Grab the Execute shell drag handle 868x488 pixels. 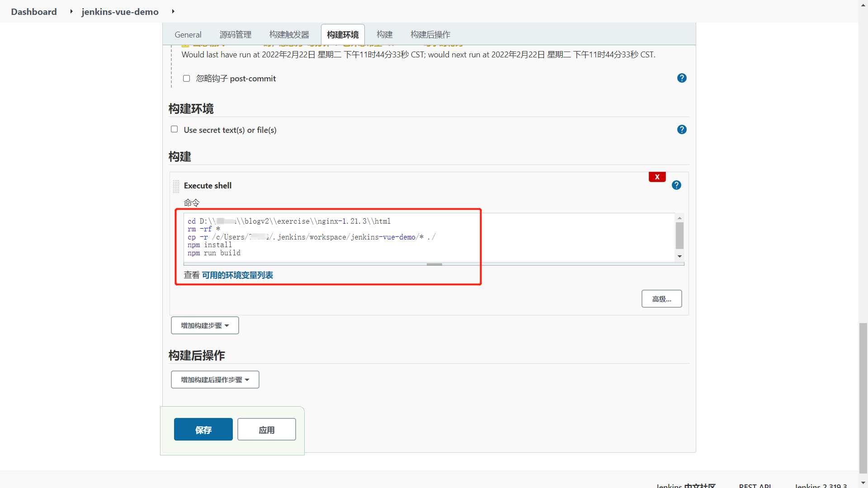pos(176,186)
